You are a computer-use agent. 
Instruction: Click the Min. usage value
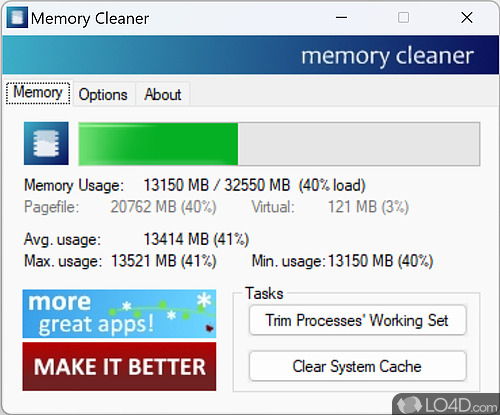click(x=381, y=261)
